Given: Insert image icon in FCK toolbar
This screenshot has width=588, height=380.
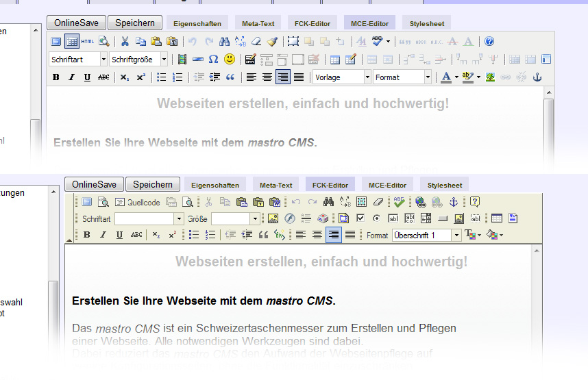Looking at the screenshot, I should click(x=273, y=218).
